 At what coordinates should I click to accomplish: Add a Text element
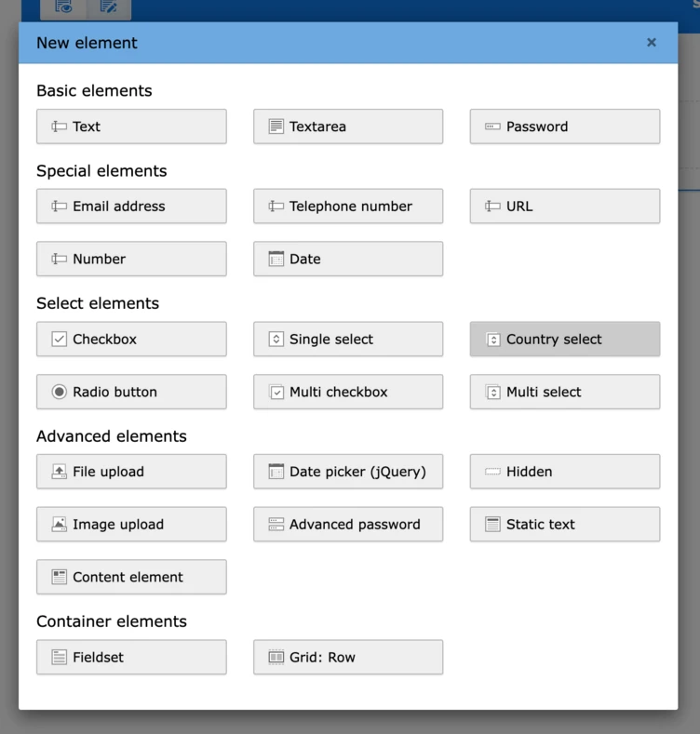coord(131,127)
